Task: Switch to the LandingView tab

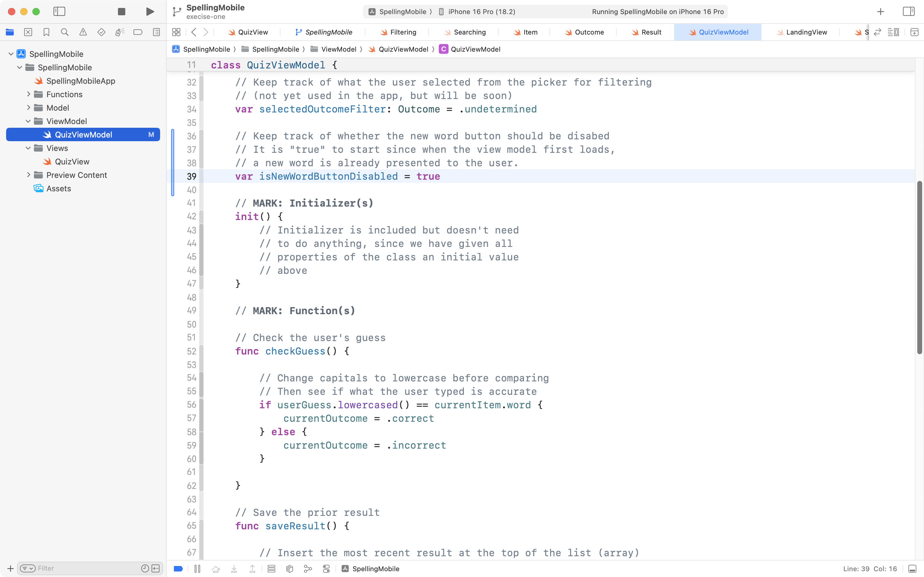Action: point(806,32)
